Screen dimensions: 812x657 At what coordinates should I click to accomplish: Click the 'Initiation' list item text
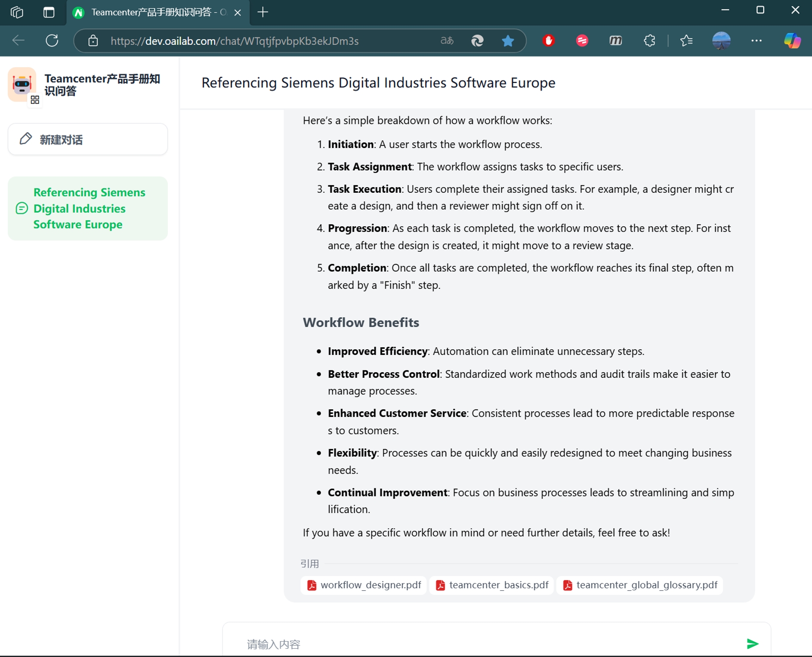(x=435, y=144)
